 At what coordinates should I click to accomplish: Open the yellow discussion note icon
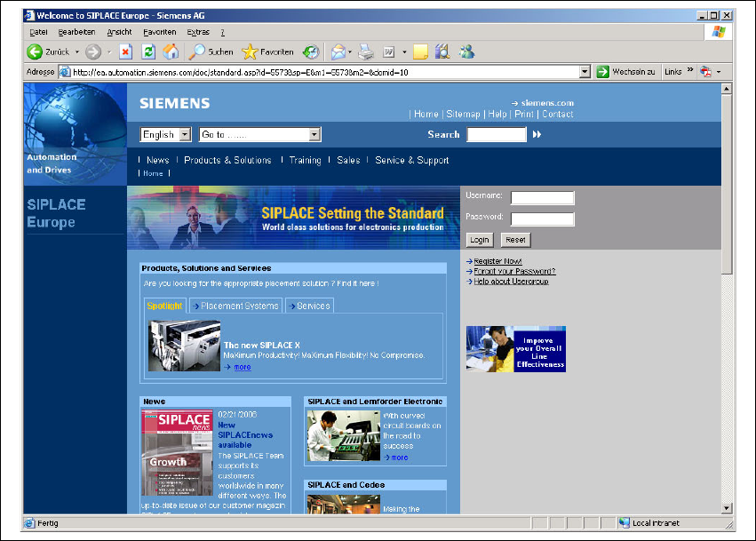click(420, 52)
